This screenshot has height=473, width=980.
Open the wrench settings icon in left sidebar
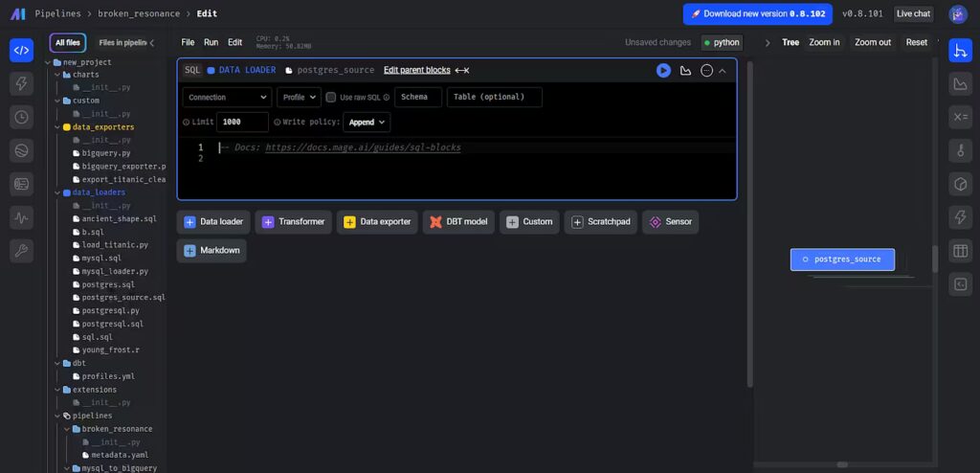(x=21, y=251)
